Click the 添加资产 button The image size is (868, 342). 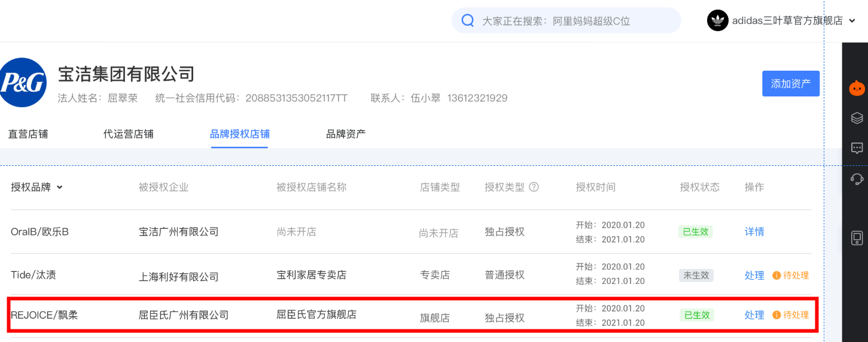[x=790, y=83]
